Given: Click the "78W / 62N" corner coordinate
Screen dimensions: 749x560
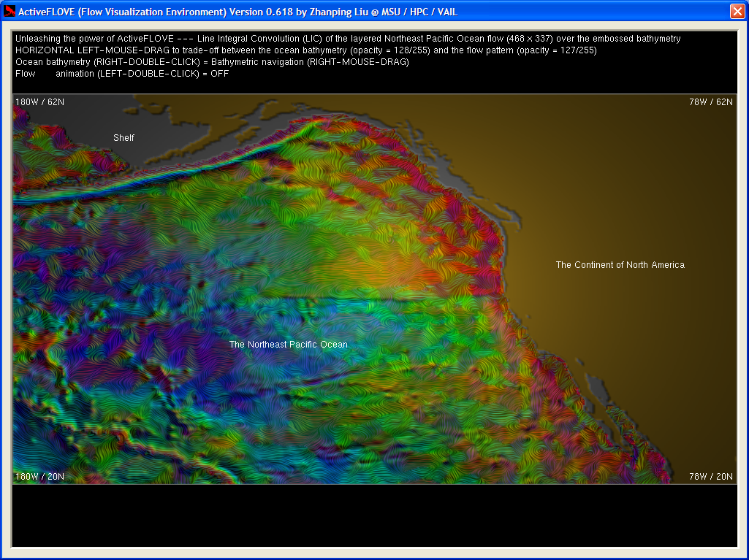Looking at the screenshot, I should point(710,102).
